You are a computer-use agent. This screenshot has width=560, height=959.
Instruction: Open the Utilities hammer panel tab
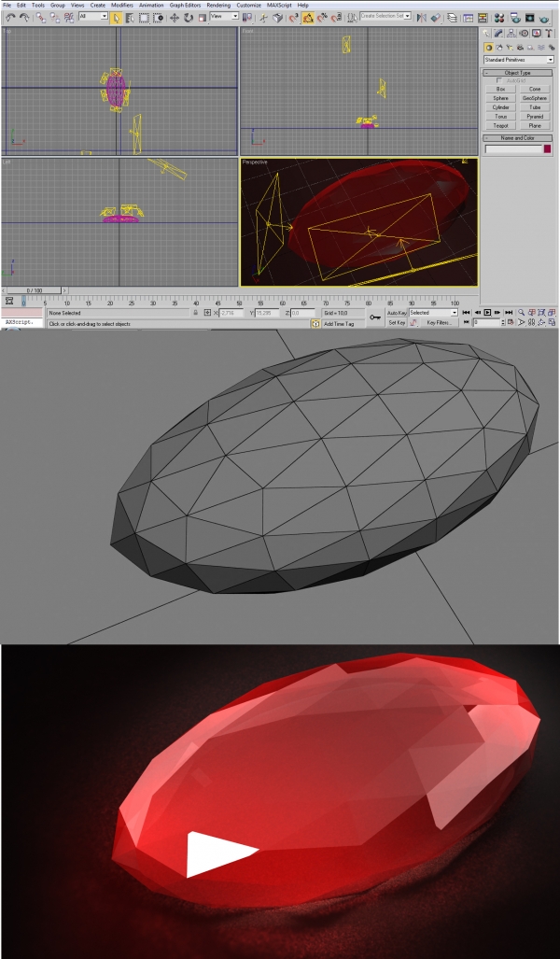pyautogui.click(x=549, y=34)
